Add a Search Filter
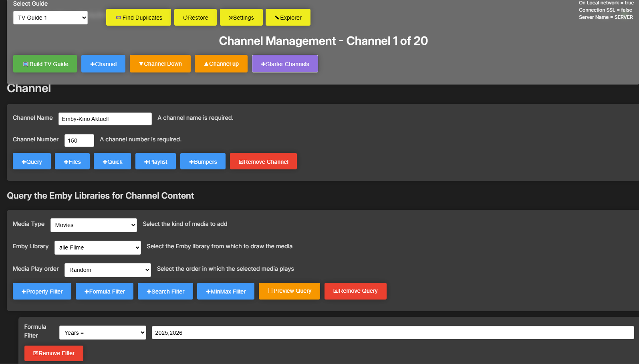The width and height of the screenshot is (639, 364). (x=165, y=291)
